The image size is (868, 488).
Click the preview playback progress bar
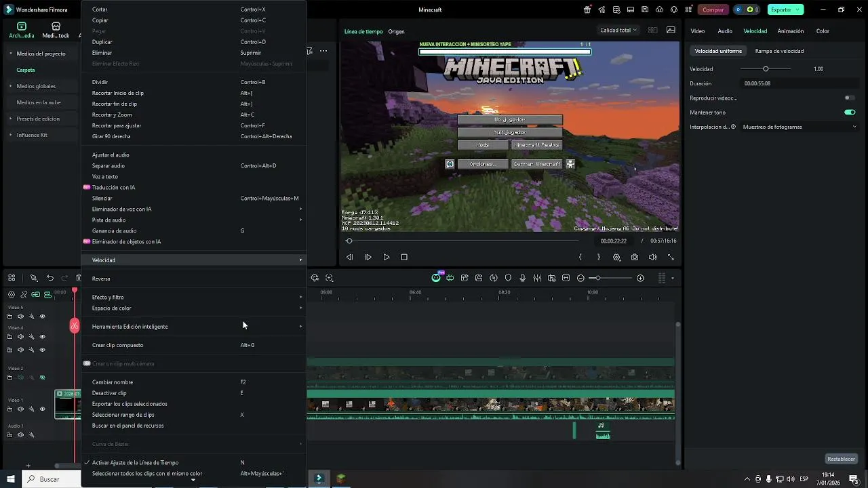pyautogui.click(x=464, y=241)
